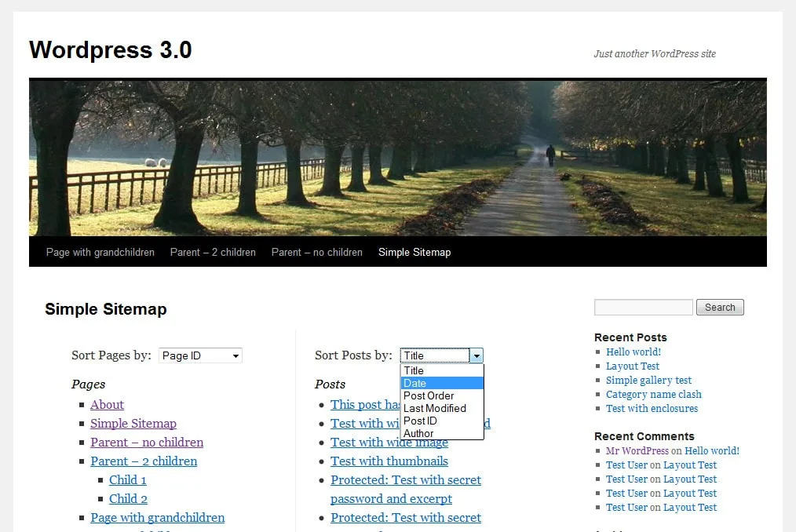
Task: Click the Recent Posts widget heading
Action: click(630, 337)
